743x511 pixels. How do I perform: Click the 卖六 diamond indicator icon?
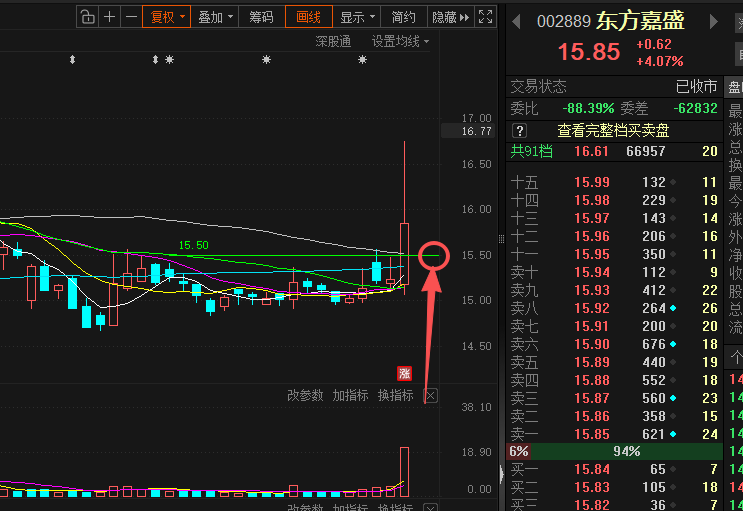pos(673,344)
